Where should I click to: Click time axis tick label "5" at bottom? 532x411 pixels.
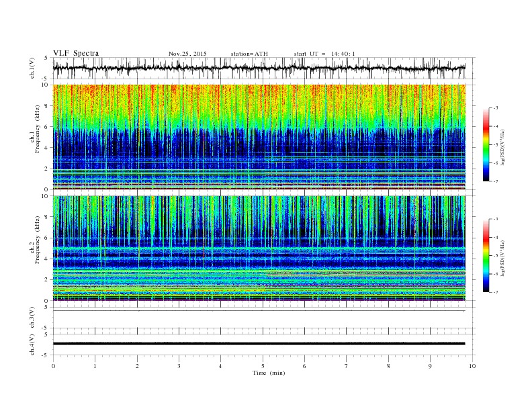click(x=263, y=366)
